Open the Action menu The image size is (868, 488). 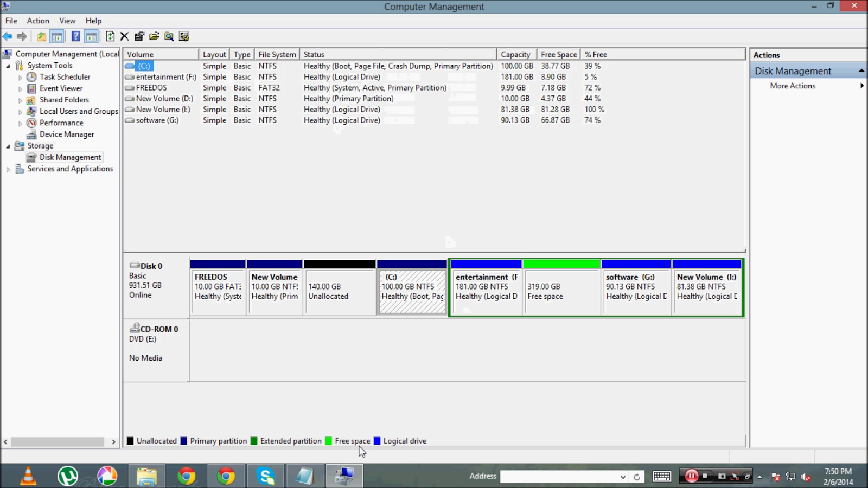(37, 21)
